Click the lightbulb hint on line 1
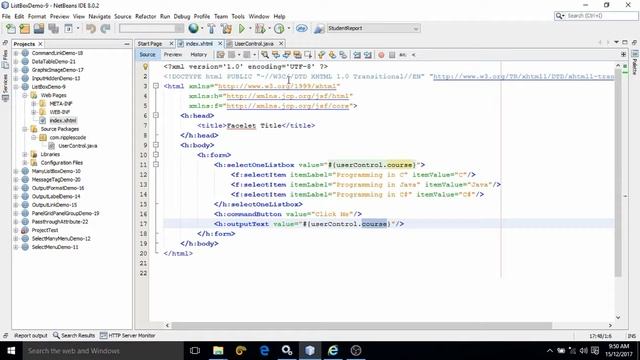 click(145, 66)
